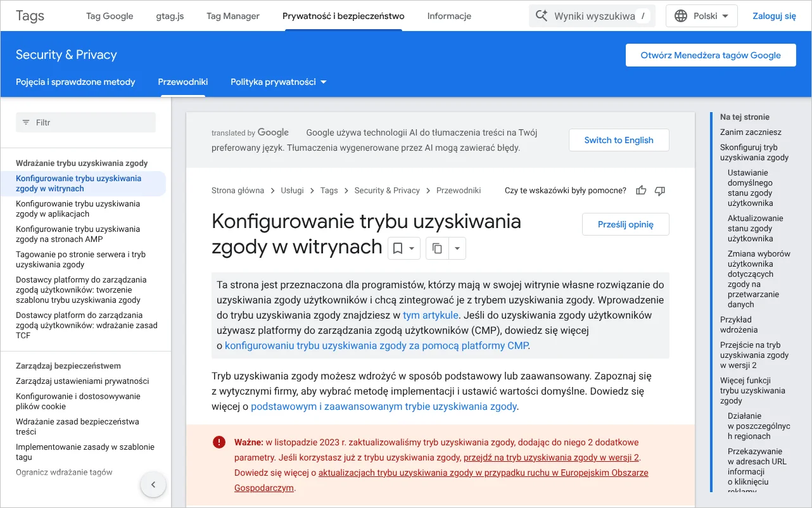Click the copy page icon beside title
The width and height of the screenshot is (812, 508).
437,248
